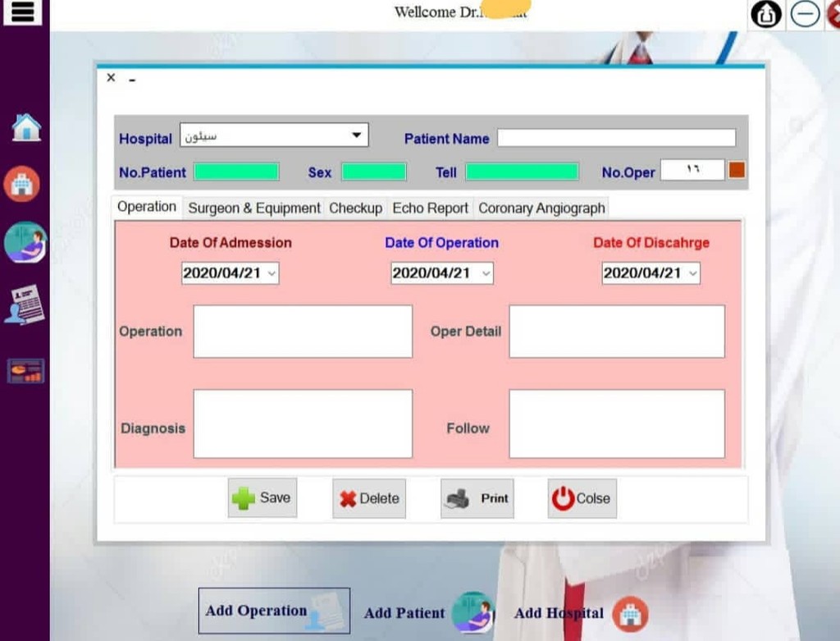Image resolution: width=840 pixels, height=641 pixels.
Task: Expand the Date Of Operation picker
Action: point(486,273)
